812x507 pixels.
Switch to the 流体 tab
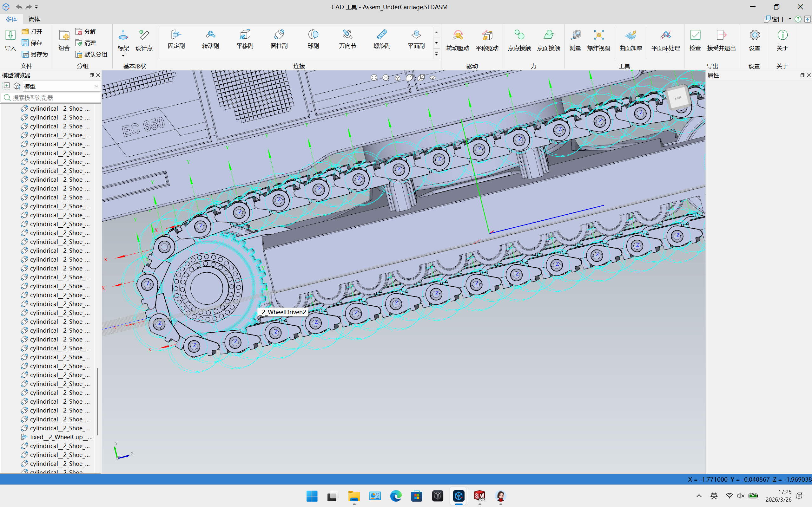[x=34, y=19]
